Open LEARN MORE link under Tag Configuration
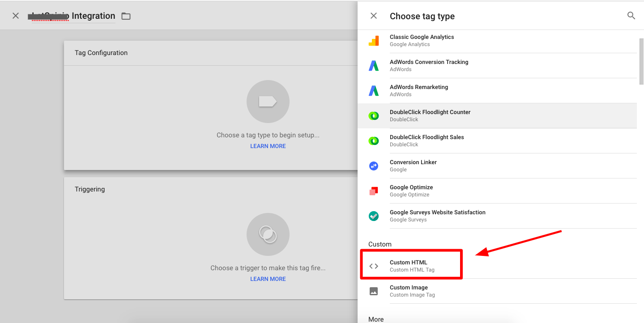 [x=268, y=146]
